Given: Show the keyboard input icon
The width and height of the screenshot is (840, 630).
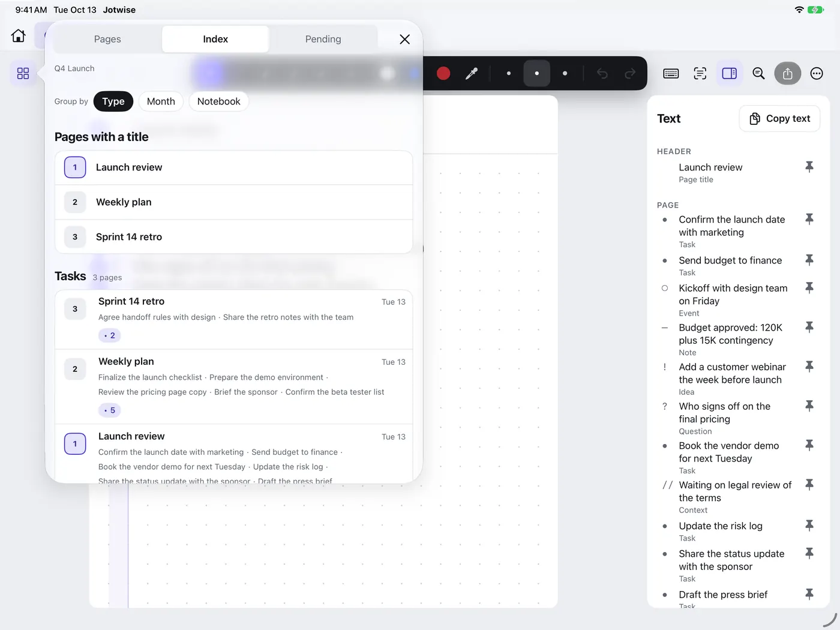Looking at the screenshot, I should pyautogui.click(x=671, y=73).
